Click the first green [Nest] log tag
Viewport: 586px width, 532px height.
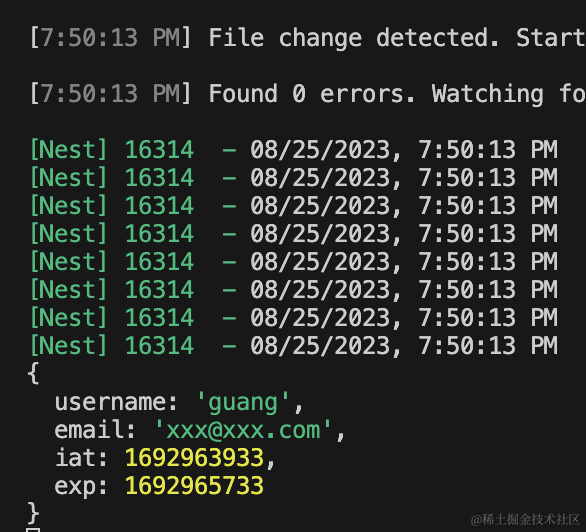[68, 150]
